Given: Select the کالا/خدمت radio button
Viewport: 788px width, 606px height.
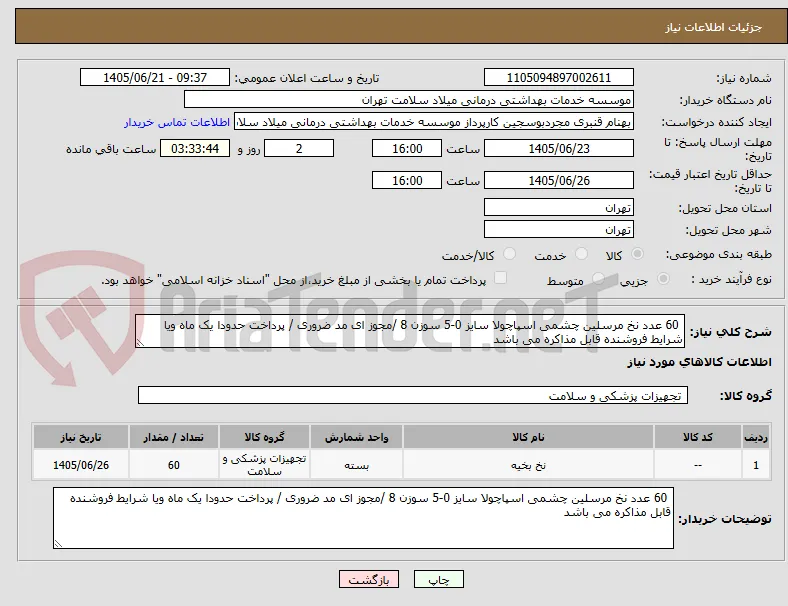Looking at the screenshot, I should [x=510, y=254].
